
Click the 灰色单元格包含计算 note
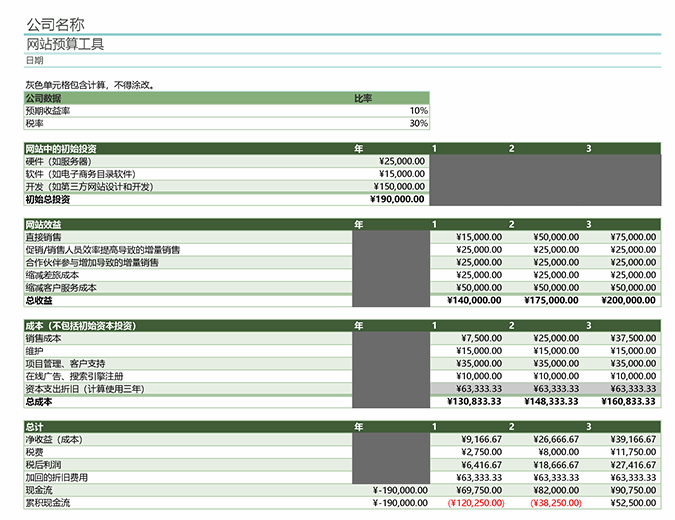[90, 85]
